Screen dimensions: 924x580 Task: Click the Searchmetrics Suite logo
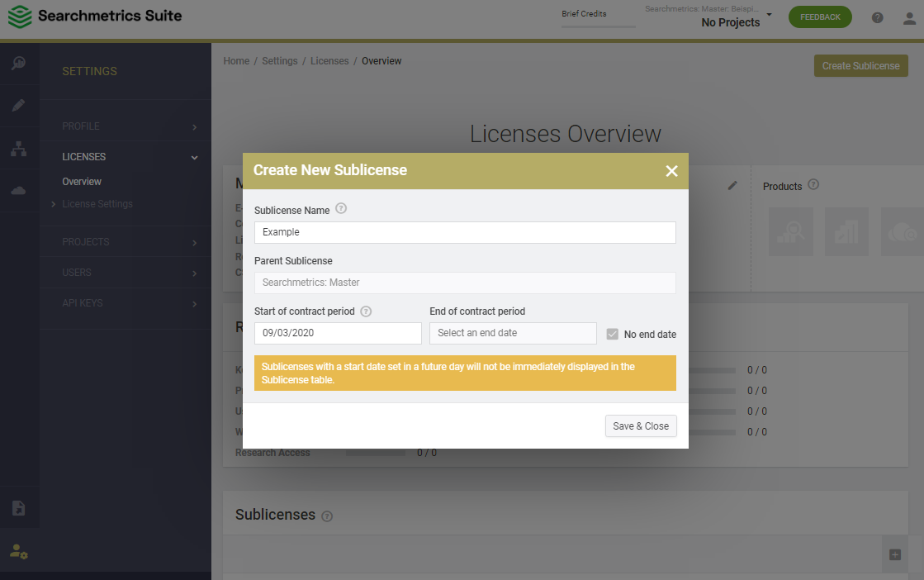pos(94,16)
